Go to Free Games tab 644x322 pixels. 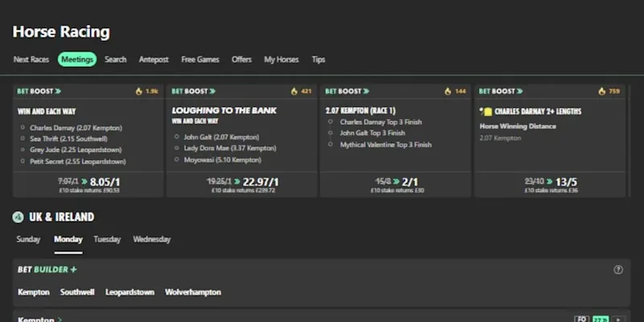(200, 60)
